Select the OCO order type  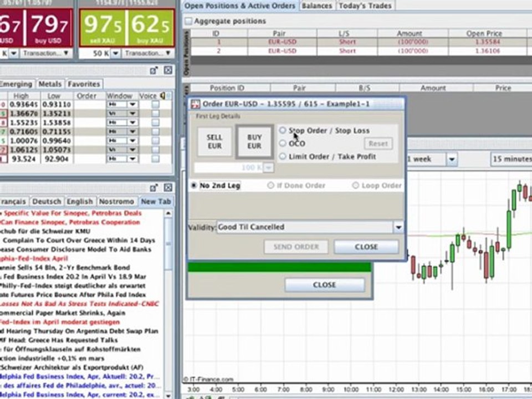[x=283, y=143]
